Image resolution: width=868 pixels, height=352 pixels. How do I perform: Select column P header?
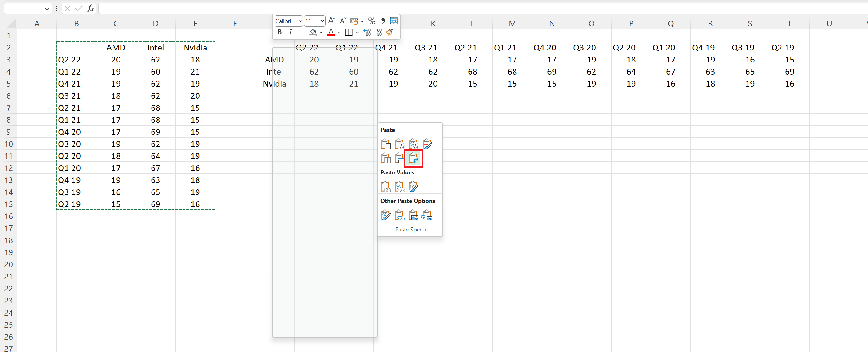631,23
